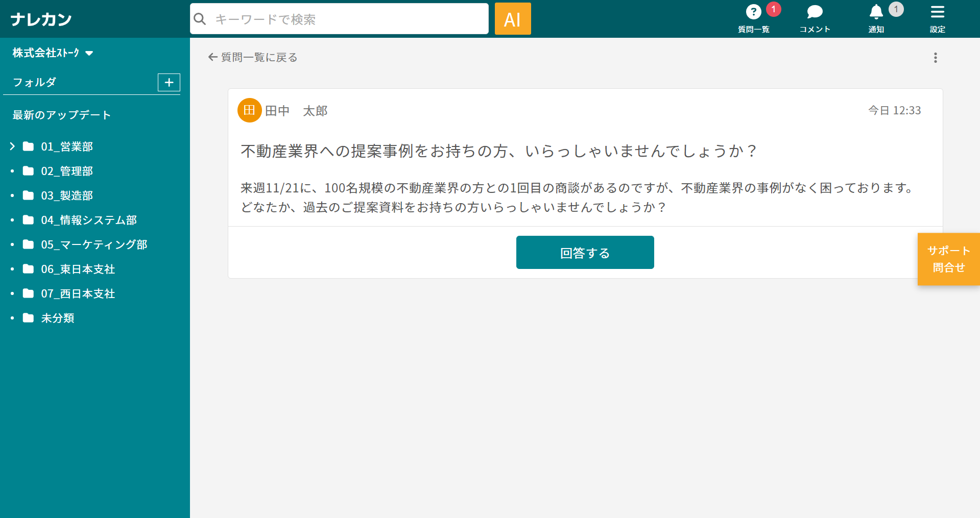The height and width of the screenshot is (518, 980).
Task: Click the gray notification count badge
Action: point(896,9)
